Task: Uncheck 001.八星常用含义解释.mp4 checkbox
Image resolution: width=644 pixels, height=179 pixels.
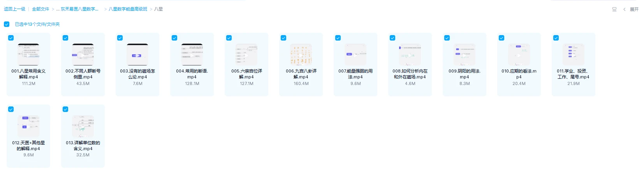Action: point(11,38)
